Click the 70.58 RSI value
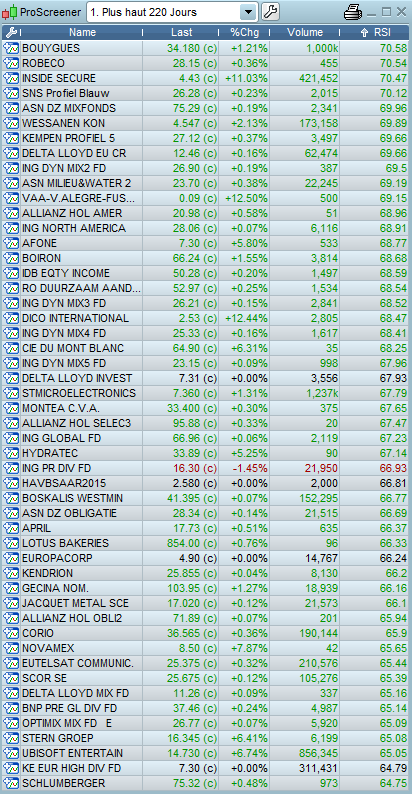This screenshot has height=794, width=412. (x=393, y=49)
